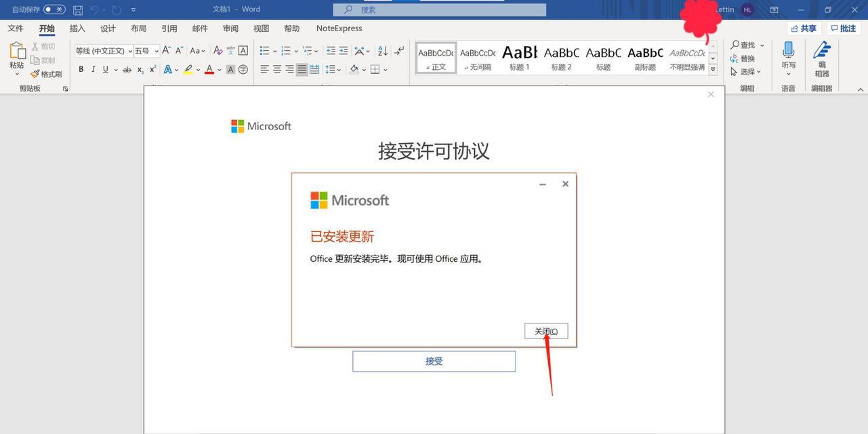
Task: Toggle Bold formatting
Action: click(x=81, y=69)
